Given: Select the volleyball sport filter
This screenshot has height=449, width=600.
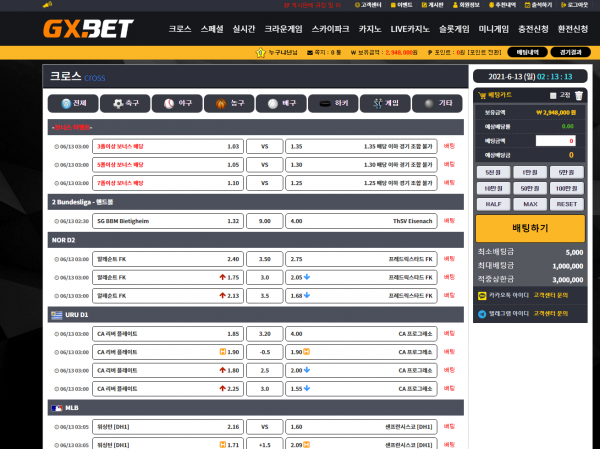Looking at the screenshot, I should 281,103.
